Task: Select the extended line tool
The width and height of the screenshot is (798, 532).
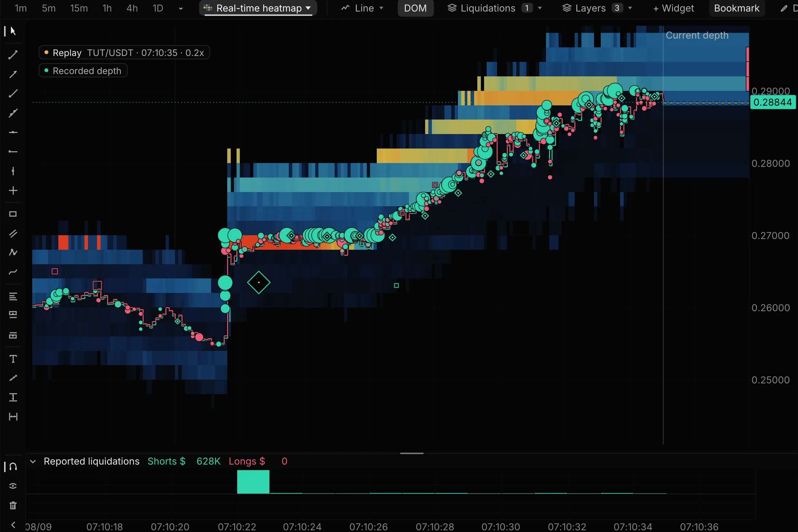Action: (13, 113)
